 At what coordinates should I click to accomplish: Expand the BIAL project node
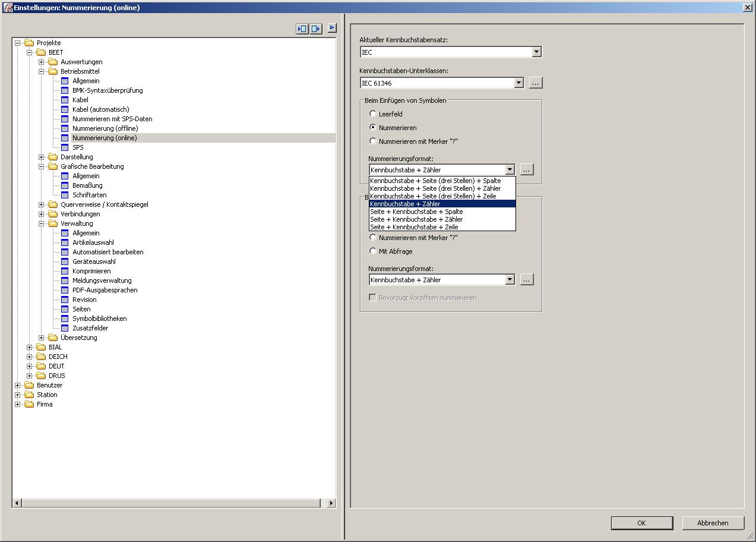click(30, 347)
